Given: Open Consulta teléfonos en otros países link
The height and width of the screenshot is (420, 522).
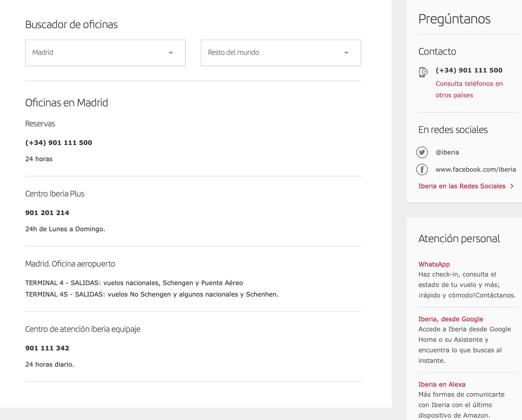Looking at the screenshot, I should click(469, 89).
